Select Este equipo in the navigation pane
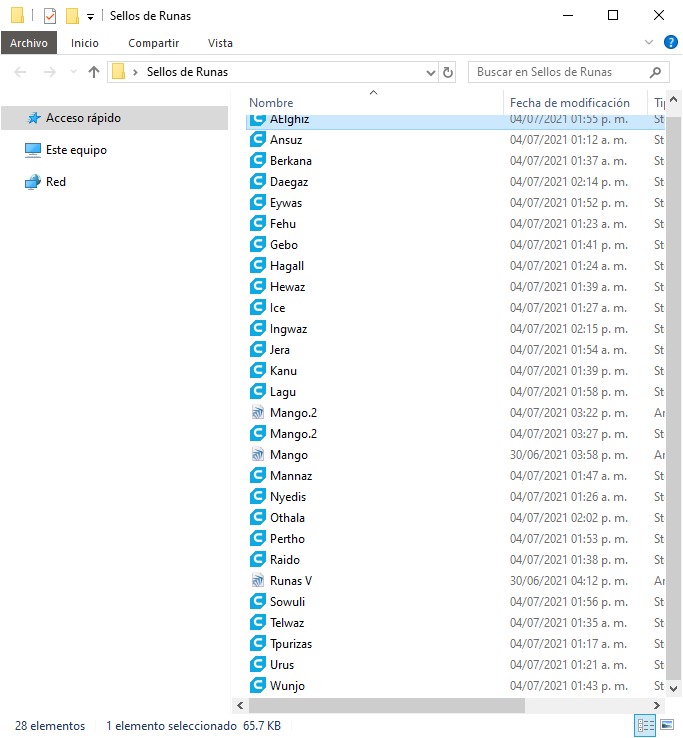Image resolution: width=683 pixels, height=738 pixels. pyautogui.click(x=76, y=150)
